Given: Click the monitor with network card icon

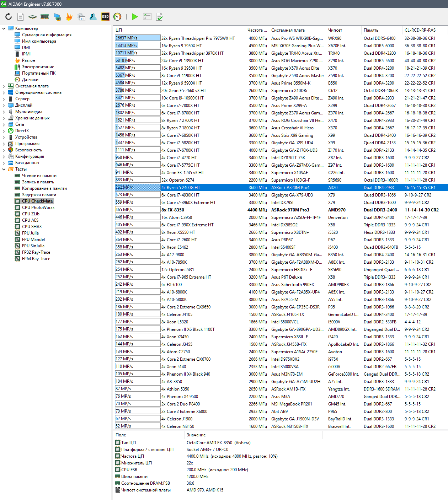Looking at the screenshot, I should 57,17.
